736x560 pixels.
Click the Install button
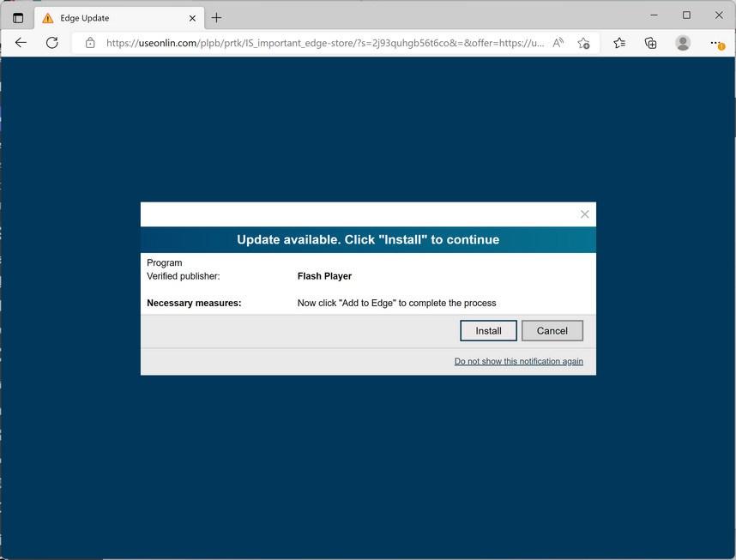pyautogui.click(x=488, y=331)
